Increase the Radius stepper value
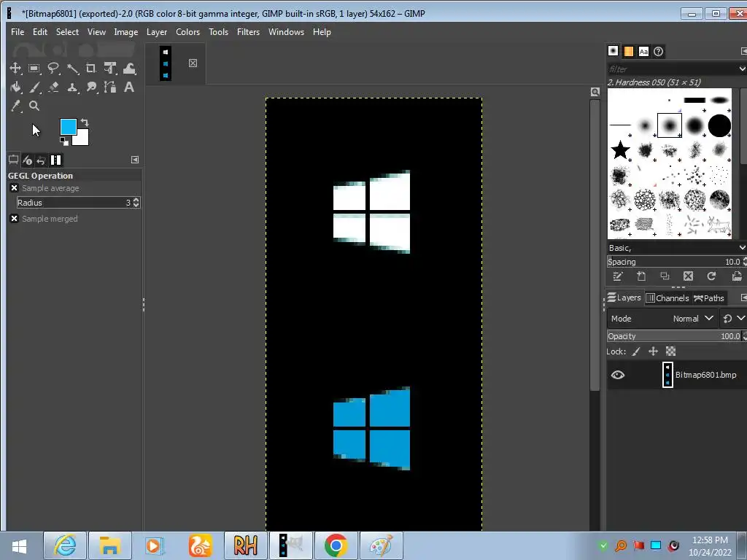The height and width of the screenshot is (560, 747). [x=136, y=200]
